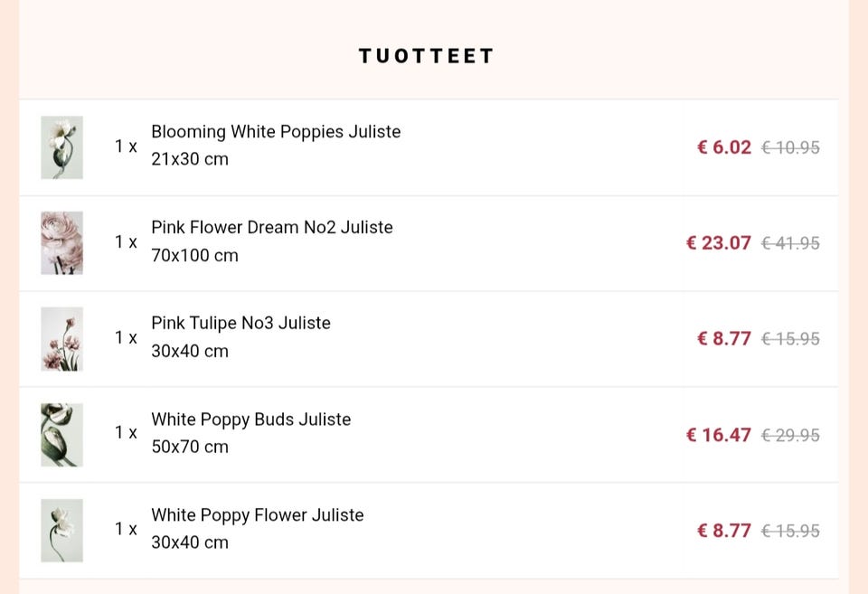Open the White Poppy Flower poster thumbnail
This screenshot has height=594, width=868.
[61, 531]
